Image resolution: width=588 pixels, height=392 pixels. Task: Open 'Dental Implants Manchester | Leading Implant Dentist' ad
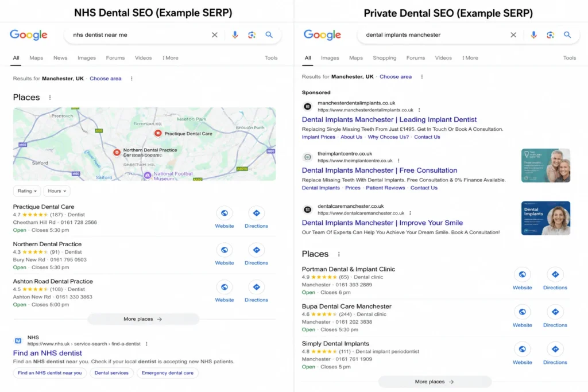tap(389, 119)
